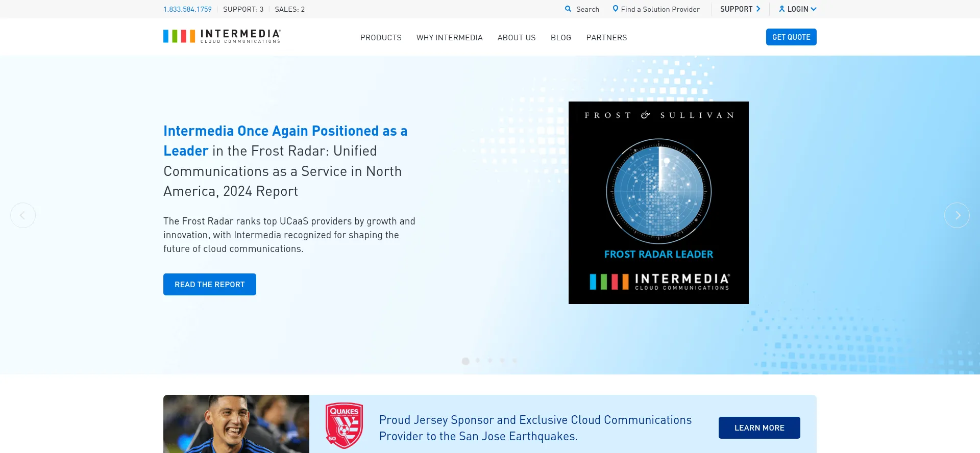Click the GET QUOTE button
Image resolution: width=980 pixels, height=453 pixels.
[x=791, y=37]
